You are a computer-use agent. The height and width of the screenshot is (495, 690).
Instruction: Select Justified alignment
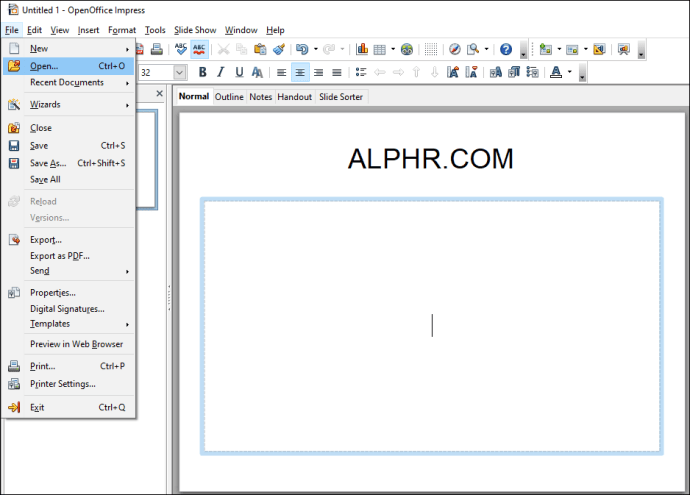tap(337, 72)
